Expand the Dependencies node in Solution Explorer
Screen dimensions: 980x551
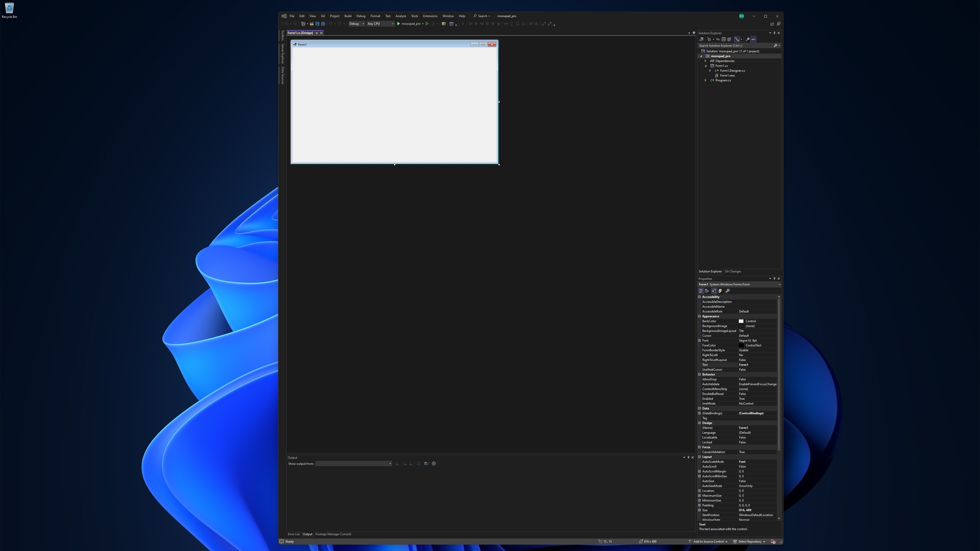point(706,61)
